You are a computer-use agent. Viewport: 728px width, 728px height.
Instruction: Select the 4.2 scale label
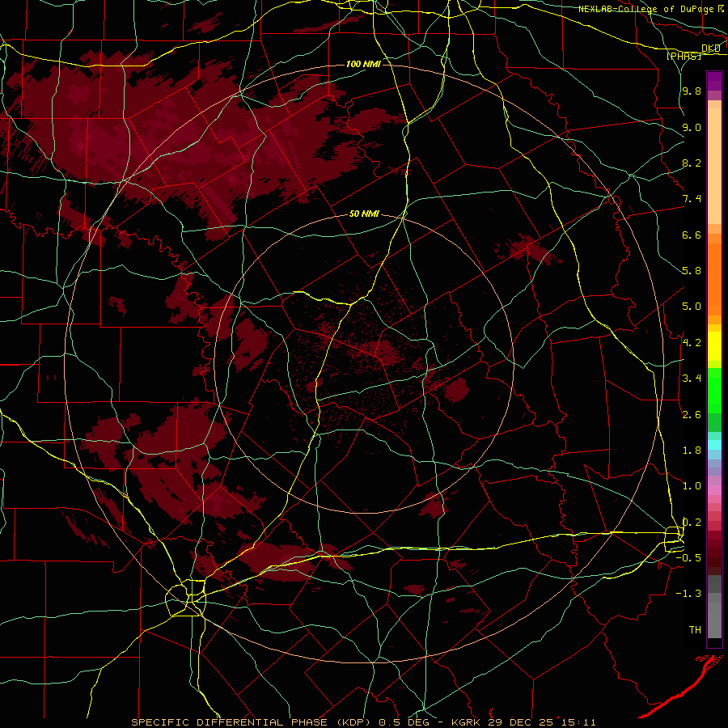point(692,343)
